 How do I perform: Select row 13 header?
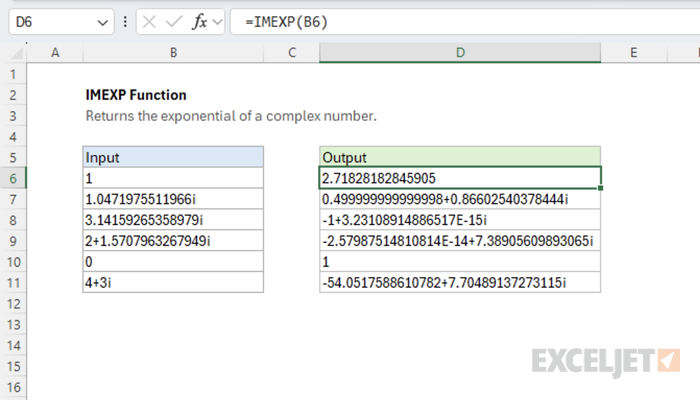(x=13, y=325)
